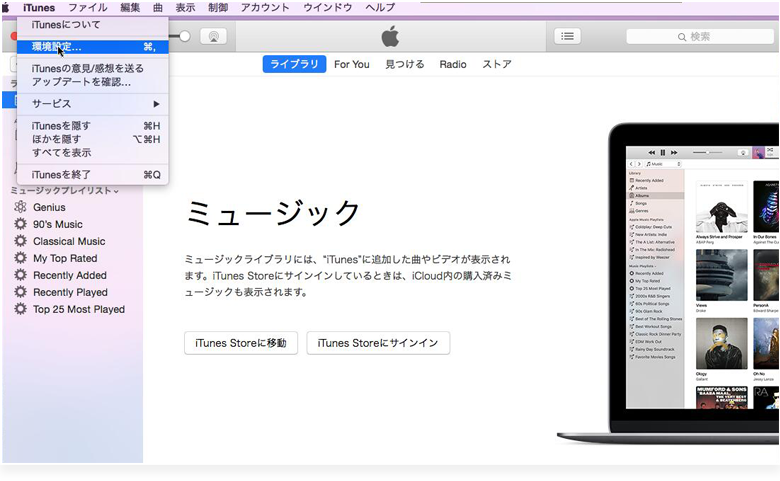The image size is (780, 481).
Task: Open the ヘルプ menu
Action: coord(380,7)
